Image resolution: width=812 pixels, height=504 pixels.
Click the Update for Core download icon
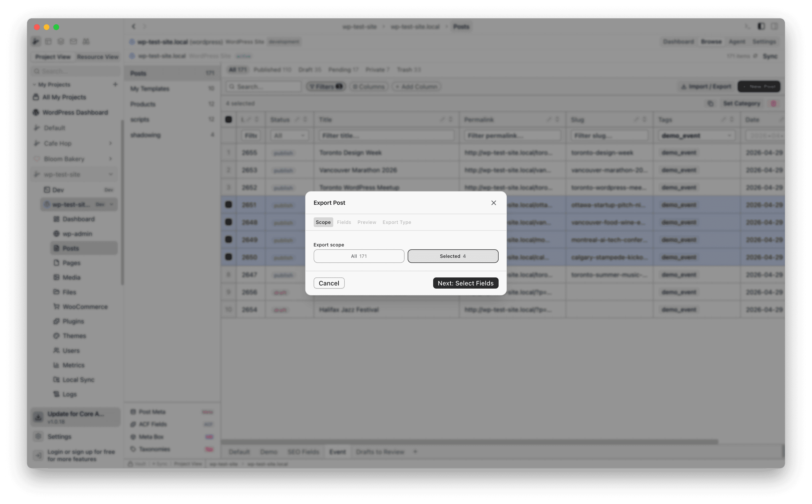click(x=38, y=417)
